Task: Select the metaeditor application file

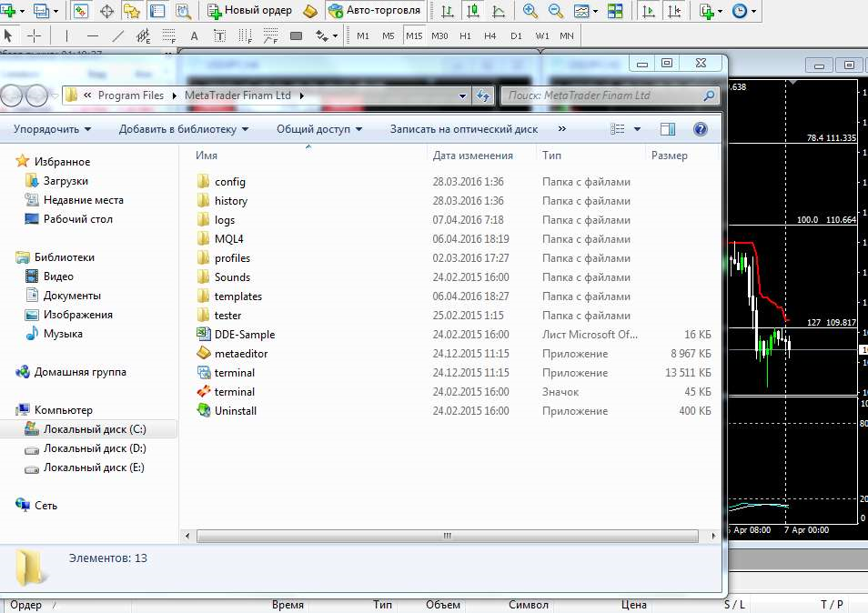Action: click(x=241, y=354)
